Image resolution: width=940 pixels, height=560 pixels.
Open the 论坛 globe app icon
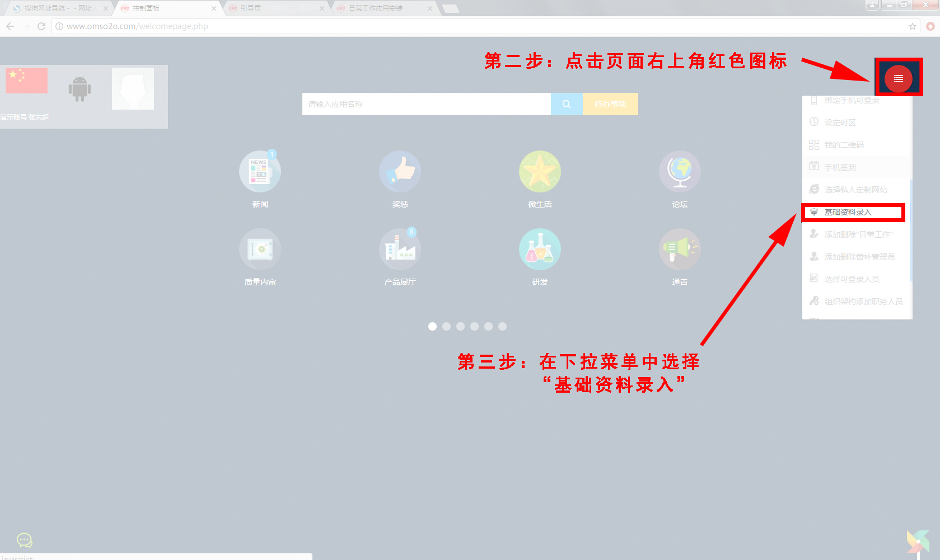point(680,172)
